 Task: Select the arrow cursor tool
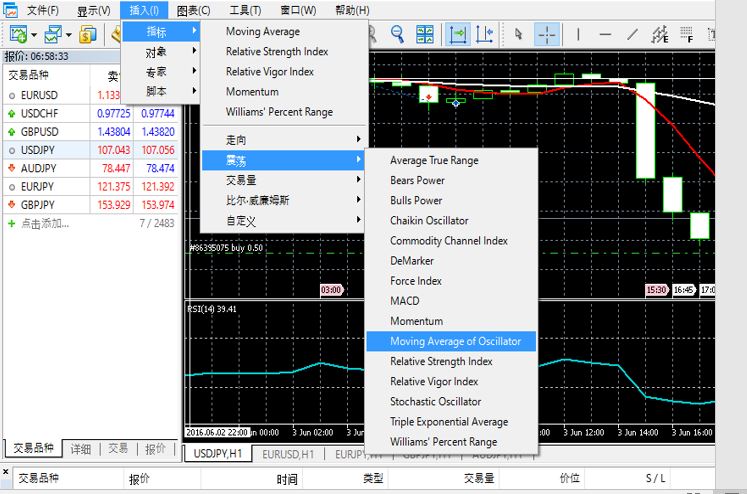519,35
